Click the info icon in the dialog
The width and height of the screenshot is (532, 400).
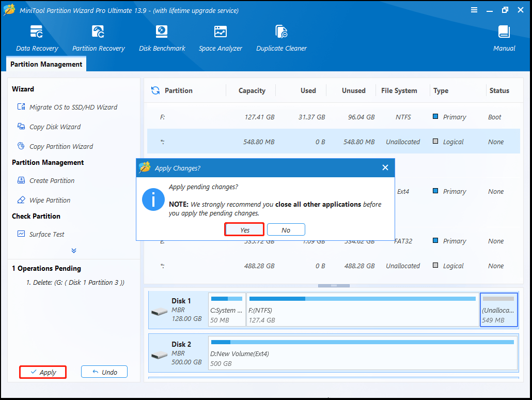pos(153,199)
